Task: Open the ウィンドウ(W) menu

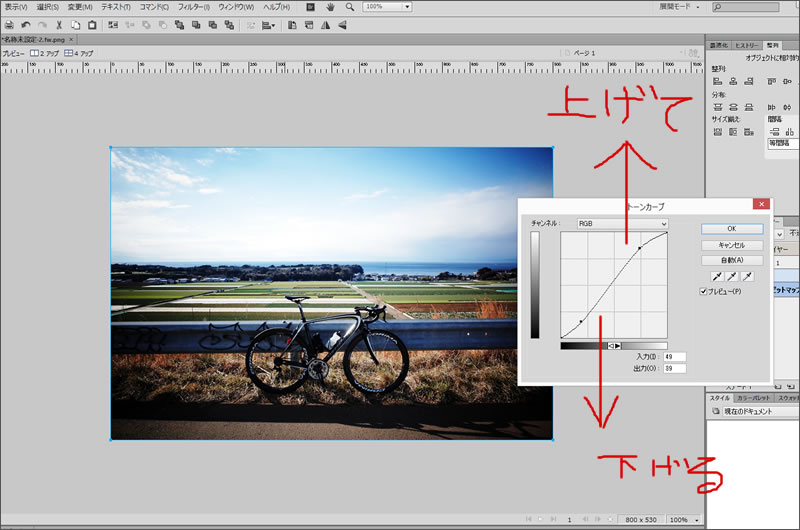Action: coord(236,7)
